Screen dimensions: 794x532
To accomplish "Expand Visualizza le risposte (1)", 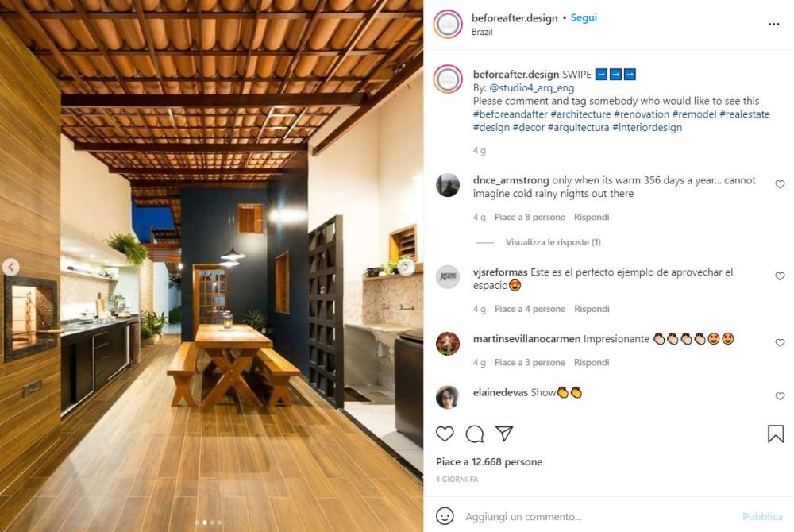I will pyautogui.click(x=553, y=242).
